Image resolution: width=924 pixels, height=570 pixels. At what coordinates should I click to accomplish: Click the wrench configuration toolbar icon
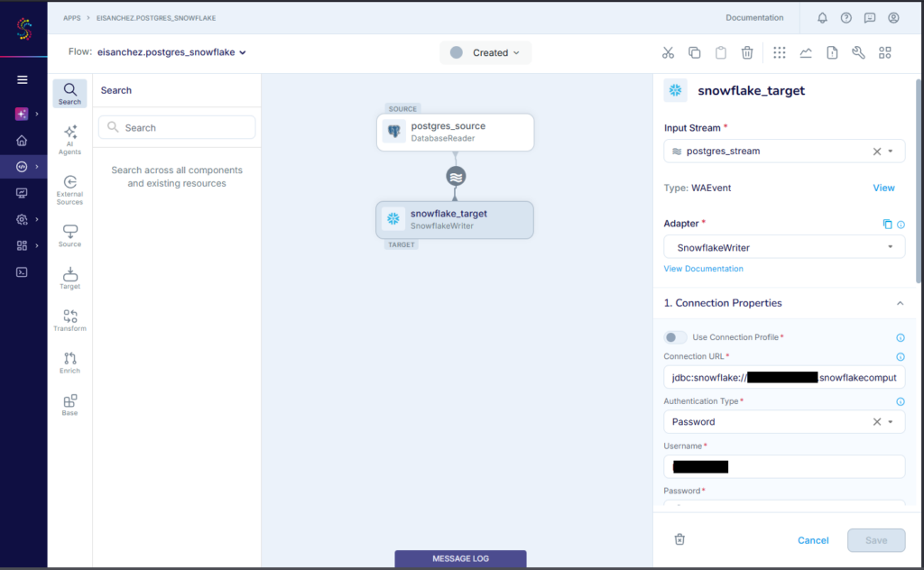[x=858, y=53]
